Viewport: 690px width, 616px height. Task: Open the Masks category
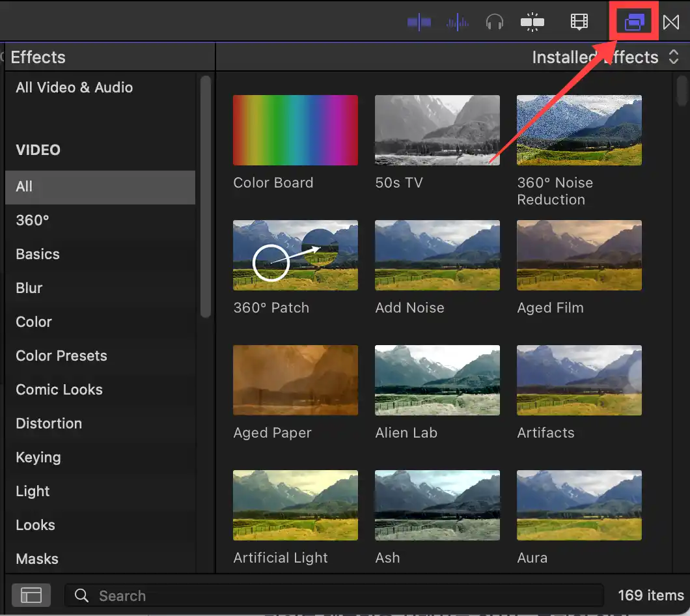coord(100,559)
